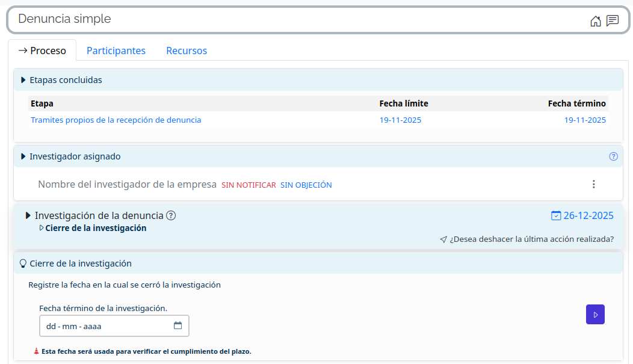This screenshot has height=364, width=633.
Task: Click undo last action link
Action: pyautogui.click(x=531, y=239)
